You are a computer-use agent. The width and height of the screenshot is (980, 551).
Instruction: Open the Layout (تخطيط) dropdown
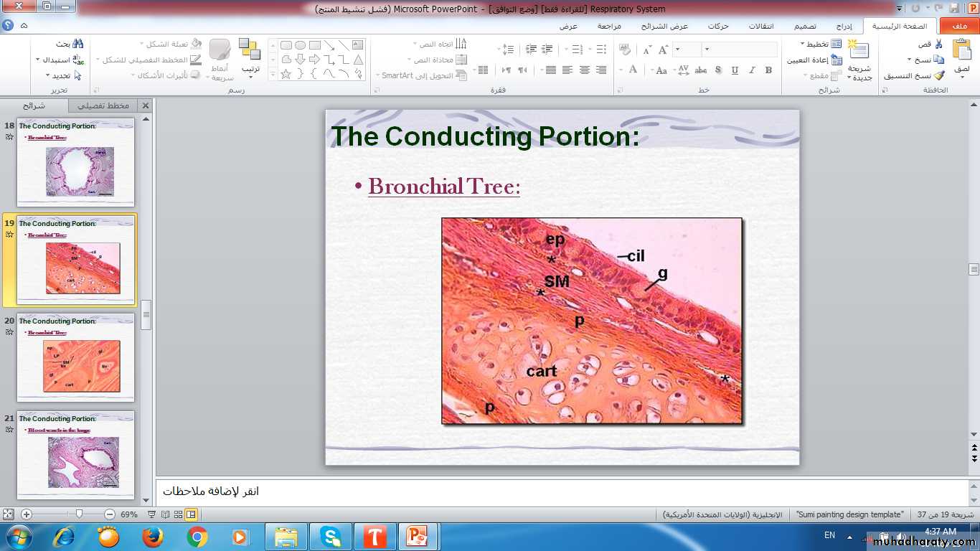(x=819, y=44)
